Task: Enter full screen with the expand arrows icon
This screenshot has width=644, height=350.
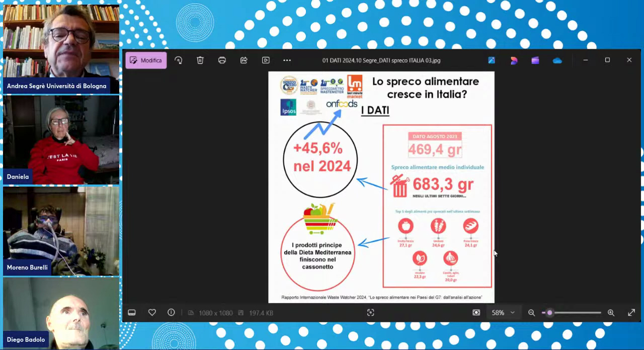Action: 631,313
